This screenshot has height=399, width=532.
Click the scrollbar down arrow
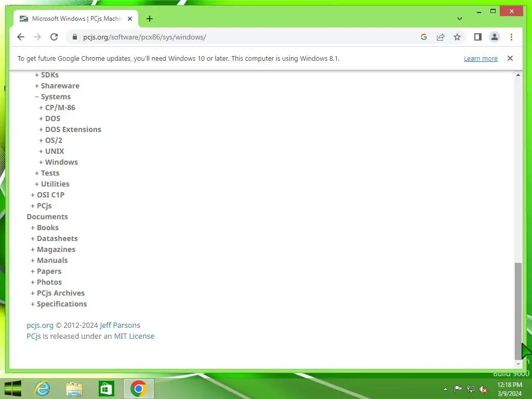click(x=518, y=364)
